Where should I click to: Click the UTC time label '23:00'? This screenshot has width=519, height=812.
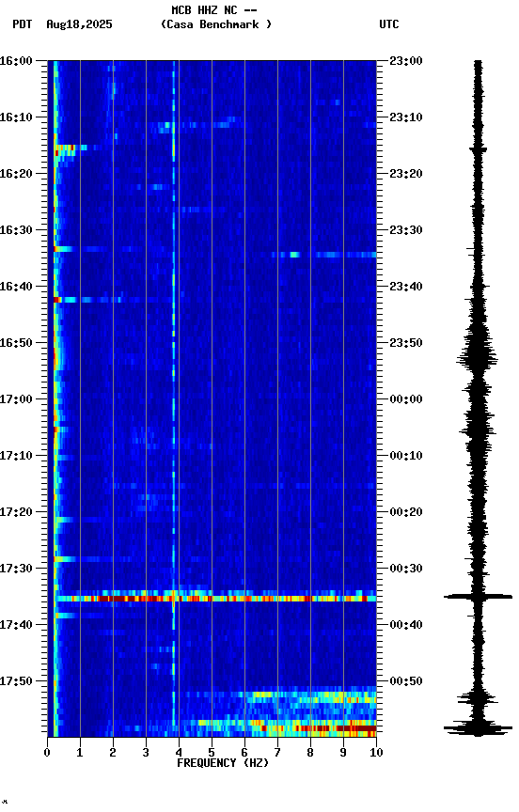point(406,61)
